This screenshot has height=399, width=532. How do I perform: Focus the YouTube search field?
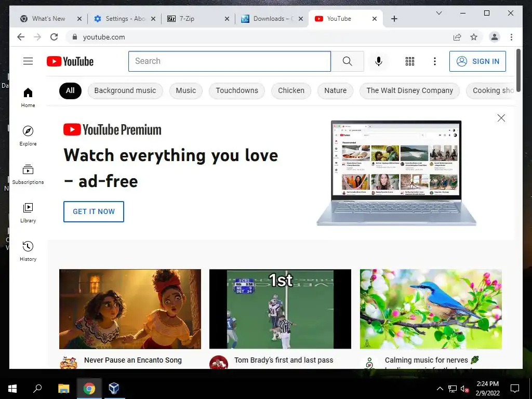(229, 61)
